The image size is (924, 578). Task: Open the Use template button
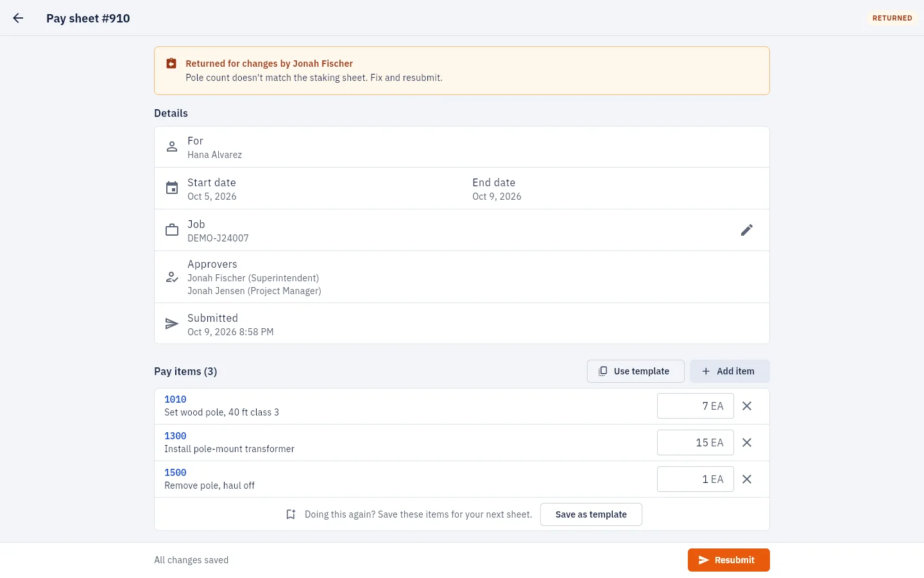coord(635,371)
